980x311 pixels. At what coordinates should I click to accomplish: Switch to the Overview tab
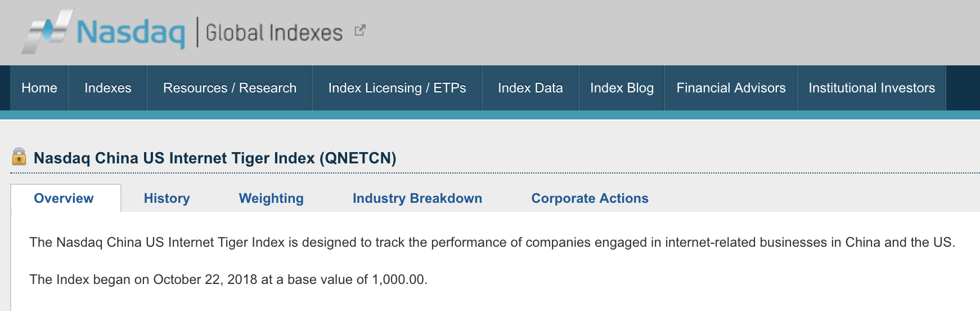pyautogui.click(x=64, y=198)
